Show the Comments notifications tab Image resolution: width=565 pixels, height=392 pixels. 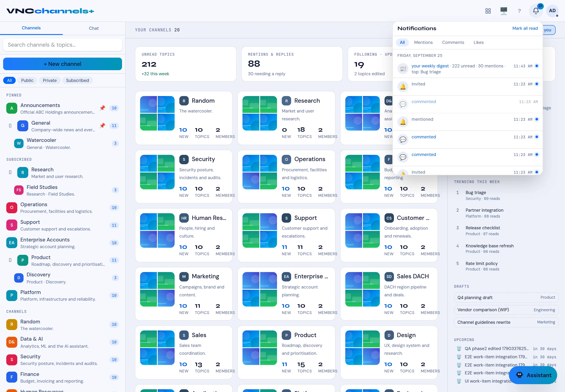[453, 42]
